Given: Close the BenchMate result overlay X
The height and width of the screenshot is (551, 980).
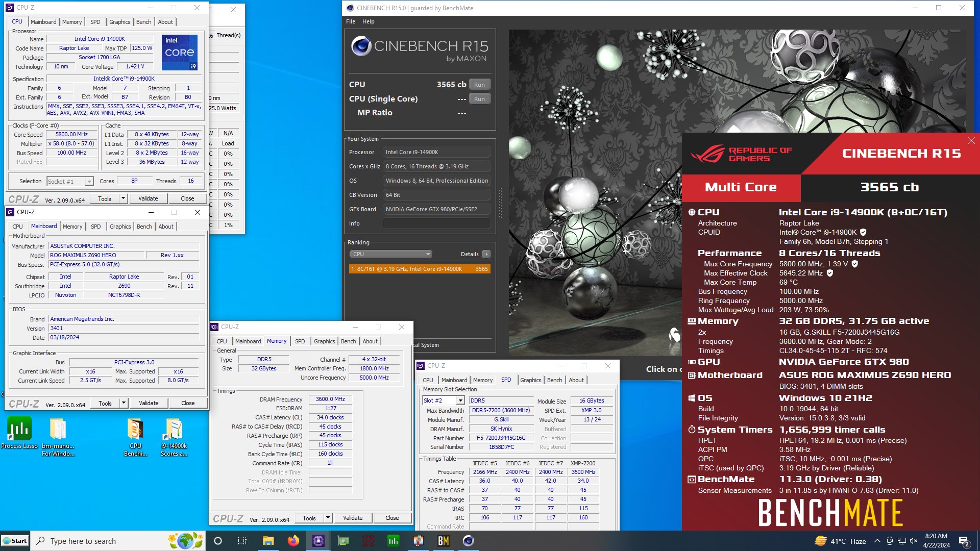Looking at the screenshot, I should (971, 140).
